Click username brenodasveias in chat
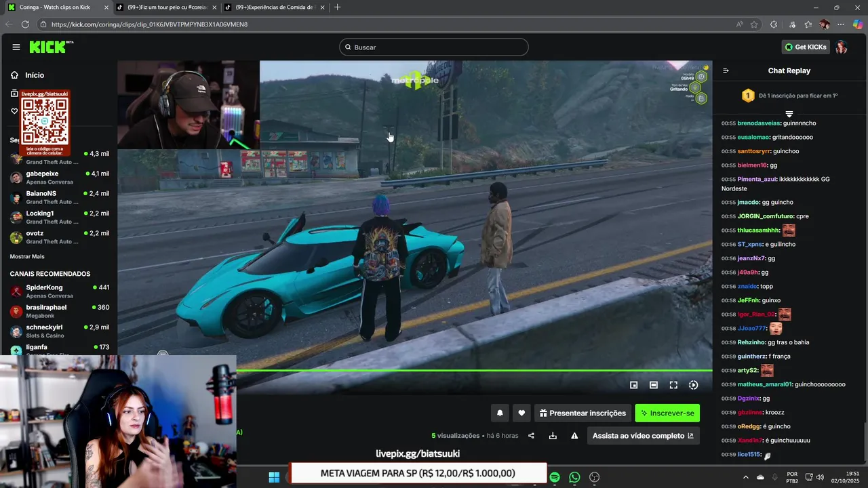 759,123
